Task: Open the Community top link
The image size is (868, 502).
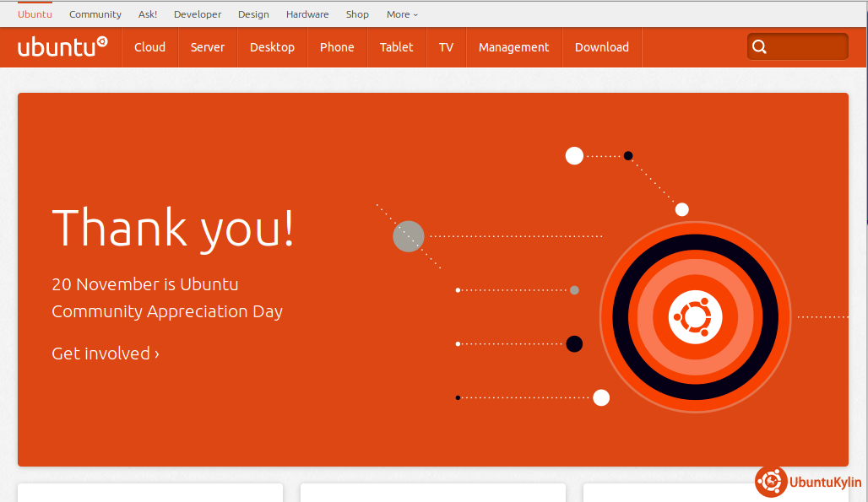Action: click(x=95, y=14)
